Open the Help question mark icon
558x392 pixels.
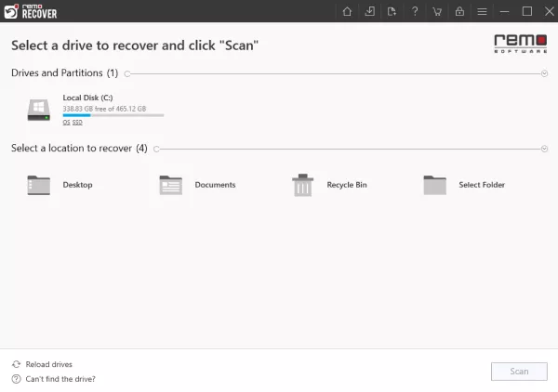[415, 11]
